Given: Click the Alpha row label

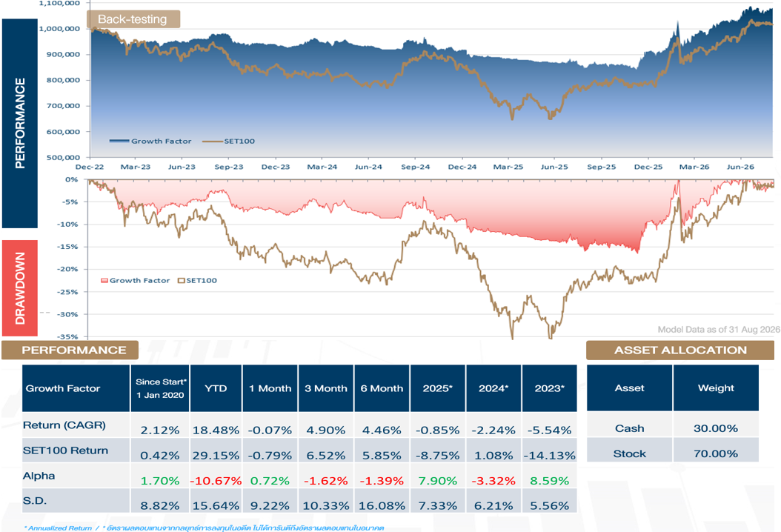Looking at the screenshot, I should point(39,476).
